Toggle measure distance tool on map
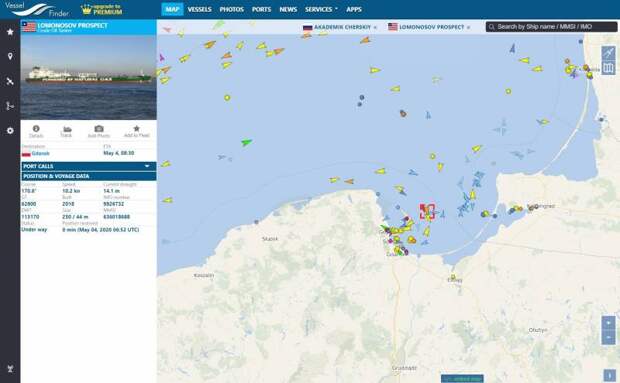The image size is (620, 383). (x=608, y=53)
